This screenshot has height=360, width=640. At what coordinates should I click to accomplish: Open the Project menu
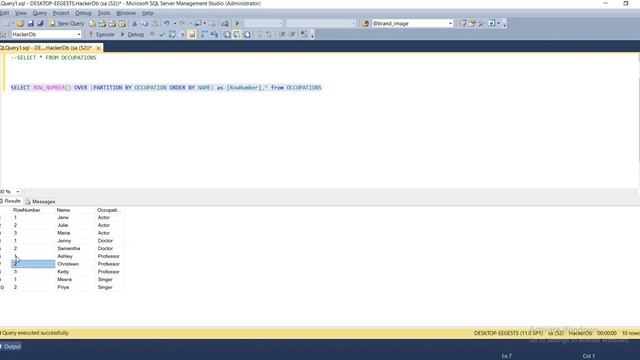click(61, 13)
